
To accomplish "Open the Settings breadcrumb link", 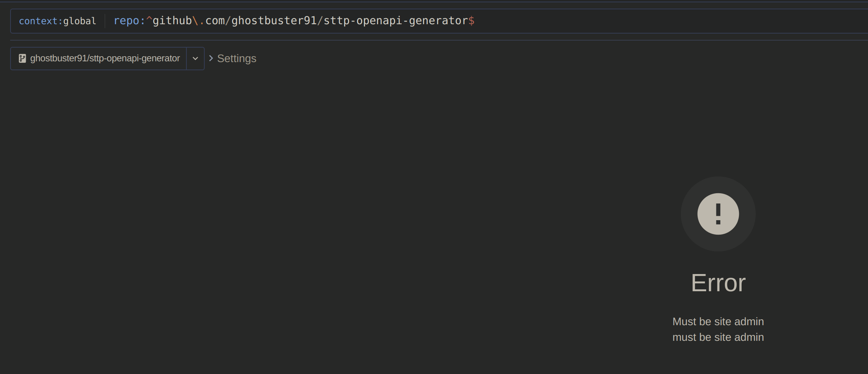I will pyautogui.click(x=236, y=59).
